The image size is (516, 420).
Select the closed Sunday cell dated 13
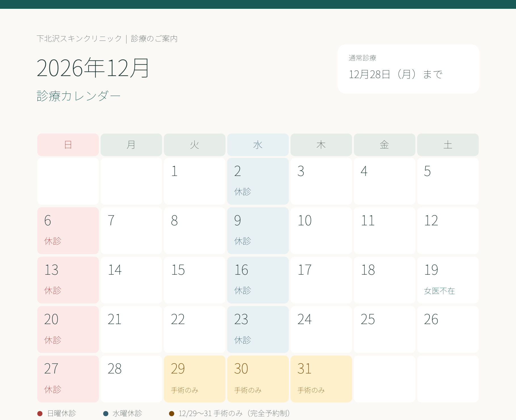pyautogui.click(x=68, y=280)
